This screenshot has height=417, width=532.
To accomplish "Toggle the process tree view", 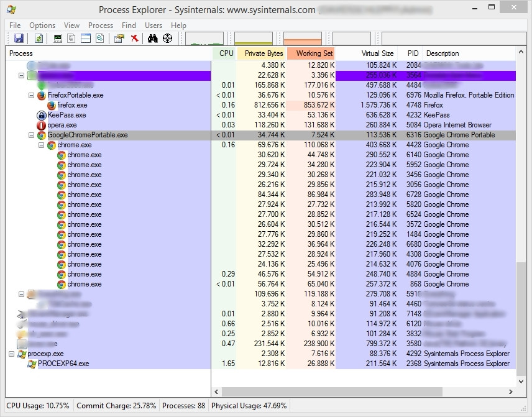I will click(70, 38).
